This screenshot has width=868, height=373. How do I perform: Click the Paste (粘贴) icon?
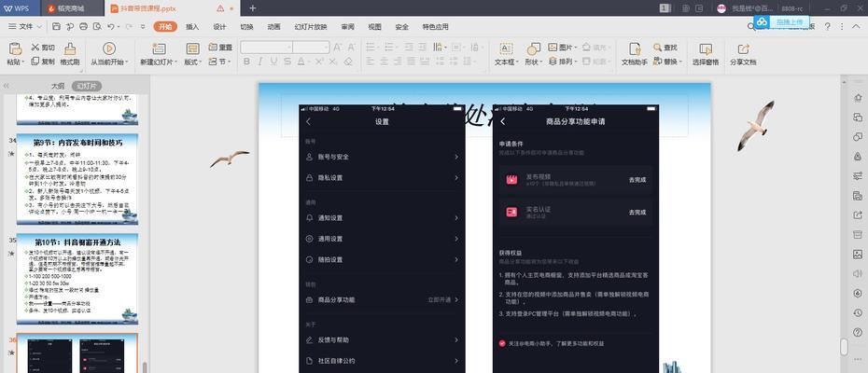click(x=15, y=48)
